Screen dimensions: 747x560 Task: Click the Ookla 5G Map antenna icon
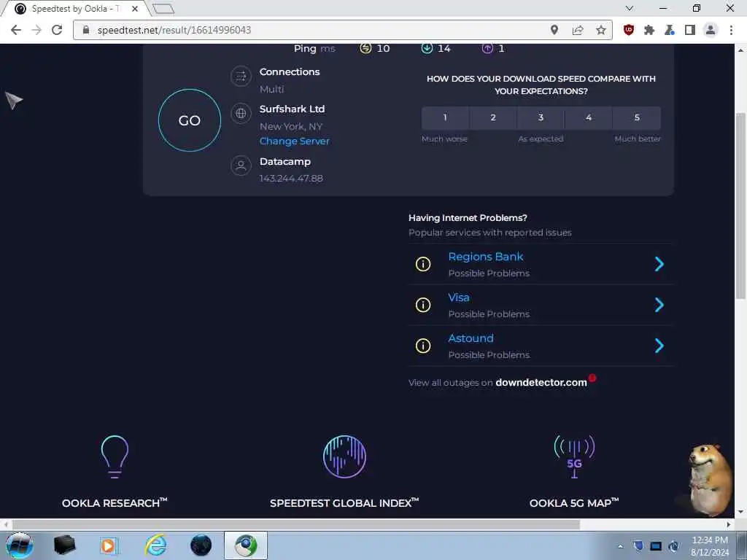pyautogui.click(x=574, y=456)
